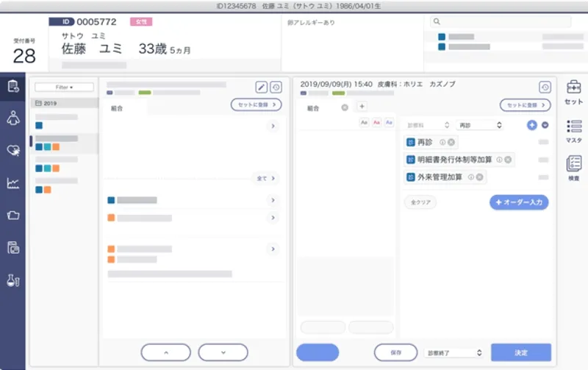Click the patient search field

(500, 22)
